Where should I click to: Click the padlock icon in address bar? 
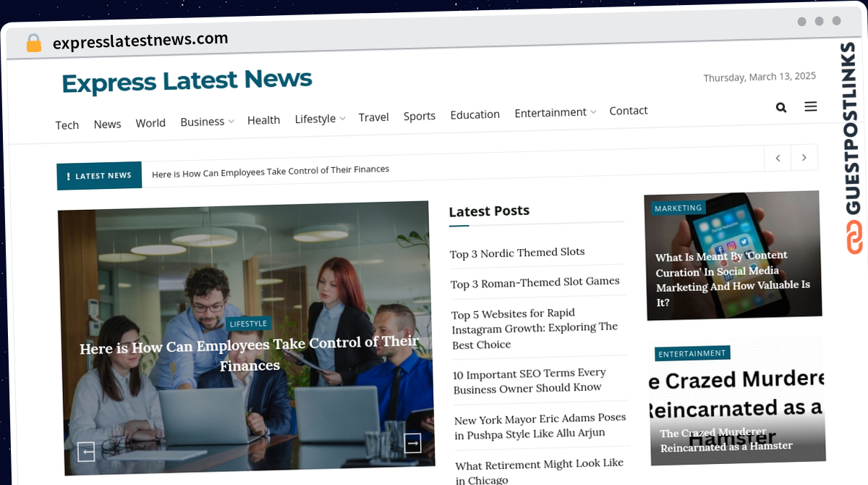[34, 43]
